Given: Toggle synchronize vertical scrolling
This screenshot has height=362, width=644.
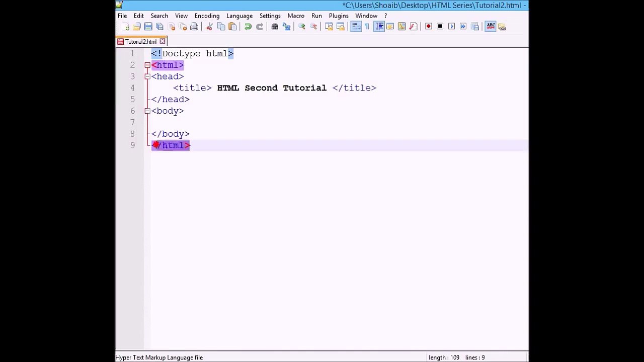Looking at the screenshot, I should [329, 27].
